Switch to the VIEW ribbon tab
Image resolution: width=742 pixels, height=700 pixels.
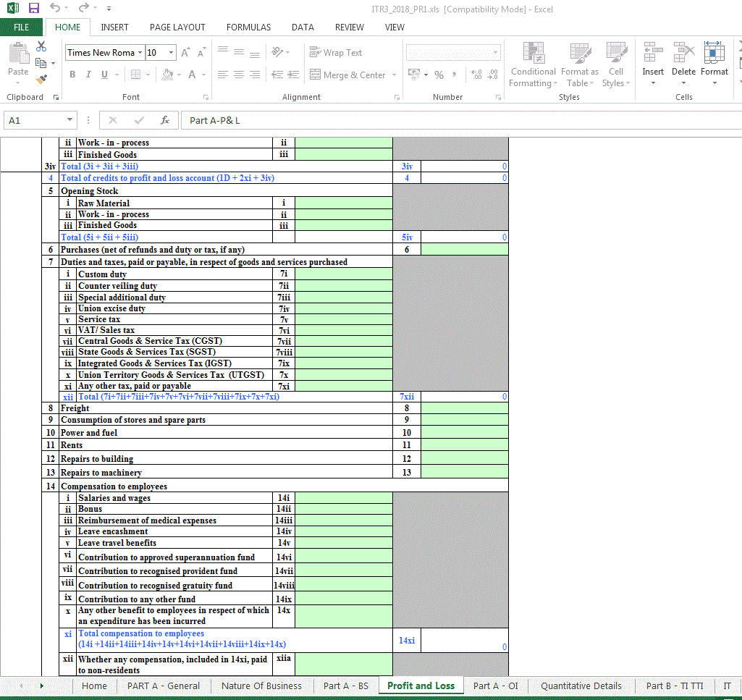click(x=395, y=27)
